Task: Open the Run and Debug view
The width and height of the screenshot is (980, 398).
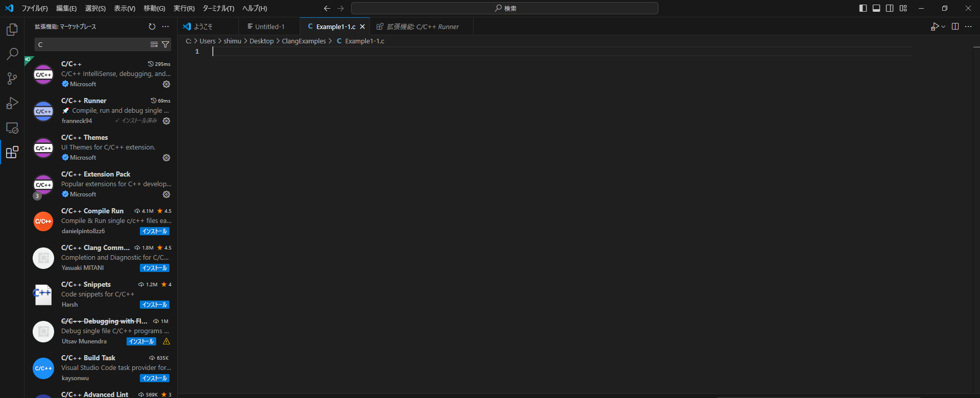Action: click(12, 103)
